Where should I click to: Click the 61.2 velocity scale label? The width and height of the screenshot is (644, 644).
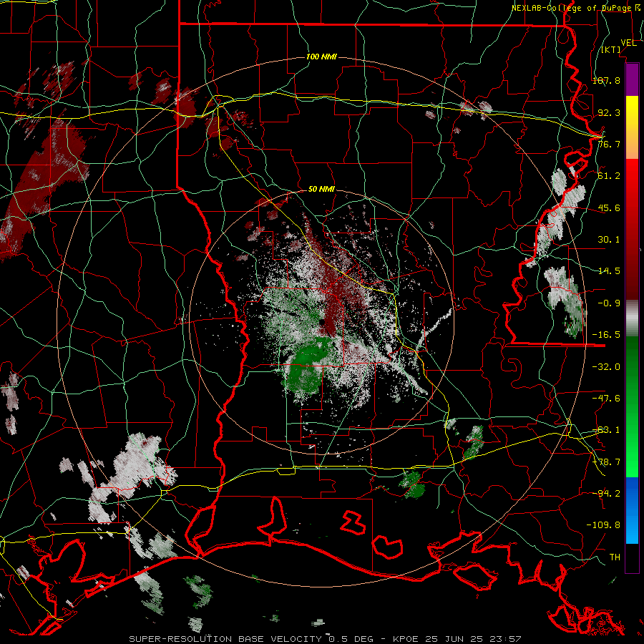tap(609, 176)
